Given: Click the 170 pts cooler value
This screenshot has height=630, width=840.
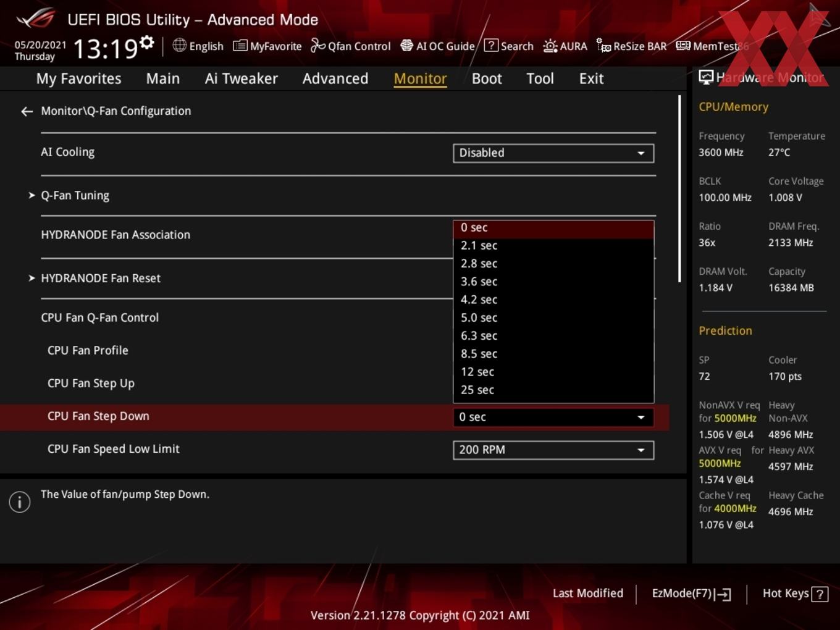Looking at the screenshot, I should (785, 377).
